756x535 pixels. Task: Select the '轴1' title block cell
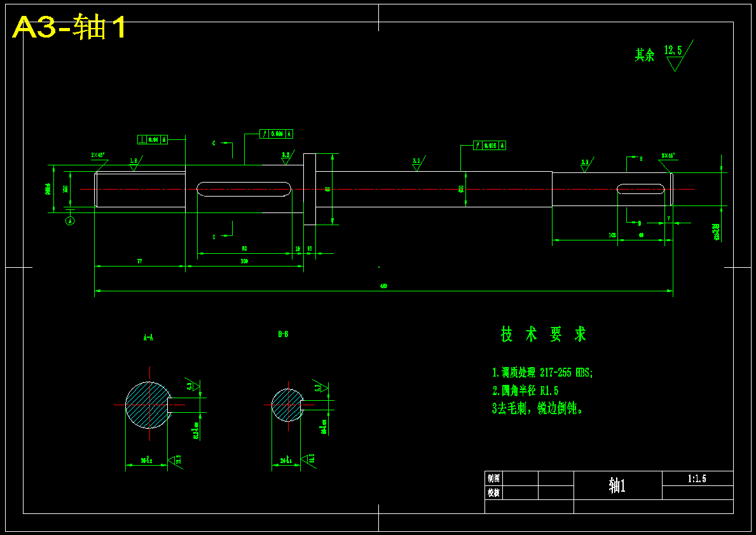point(617,485)
